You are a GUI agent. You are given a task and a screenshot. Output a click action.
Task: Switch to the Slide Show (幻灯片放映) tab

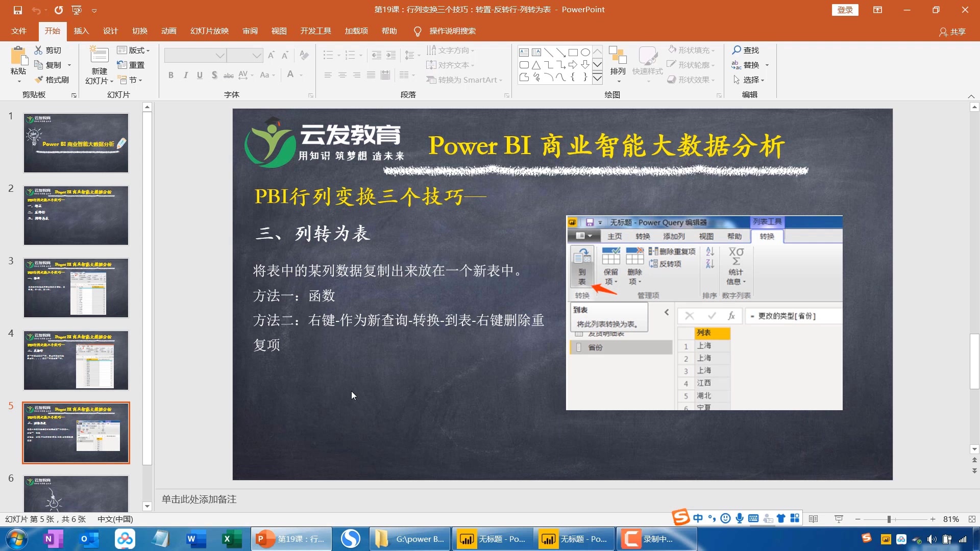[x=209, y=31]
